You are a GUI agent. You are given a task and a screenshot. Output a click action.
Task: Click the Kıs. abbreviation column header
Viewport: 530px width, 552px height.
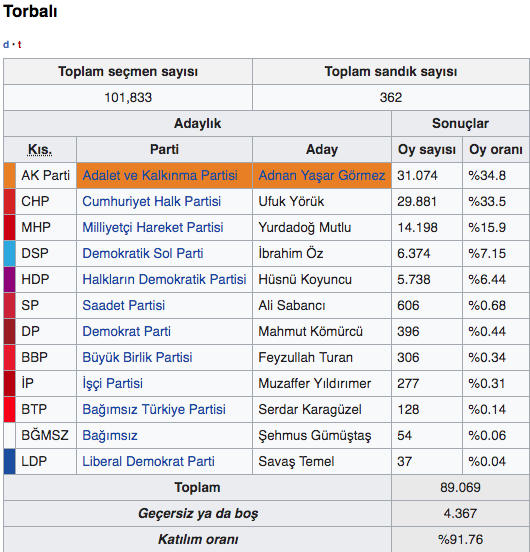point(40,150)
